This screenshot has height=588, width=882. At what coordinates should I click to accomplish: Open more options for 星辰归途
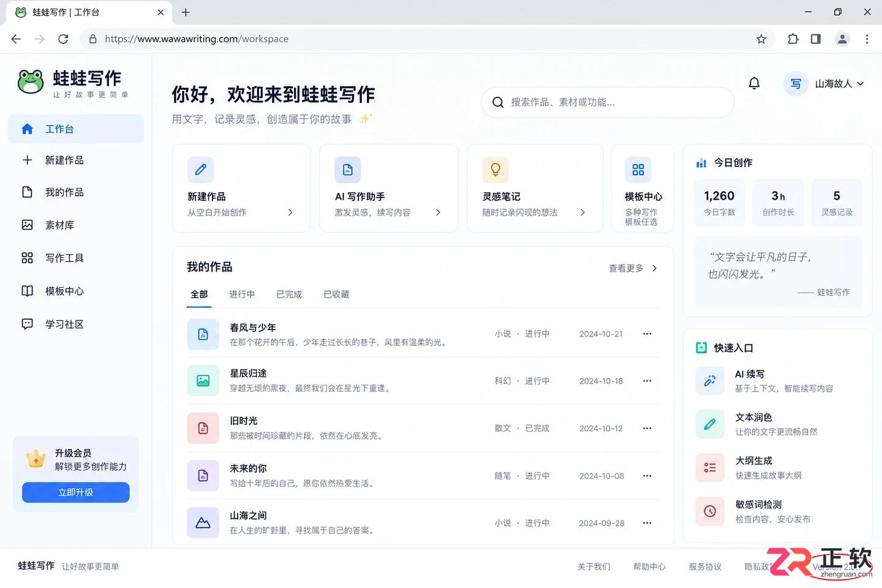tap(647, 381)
